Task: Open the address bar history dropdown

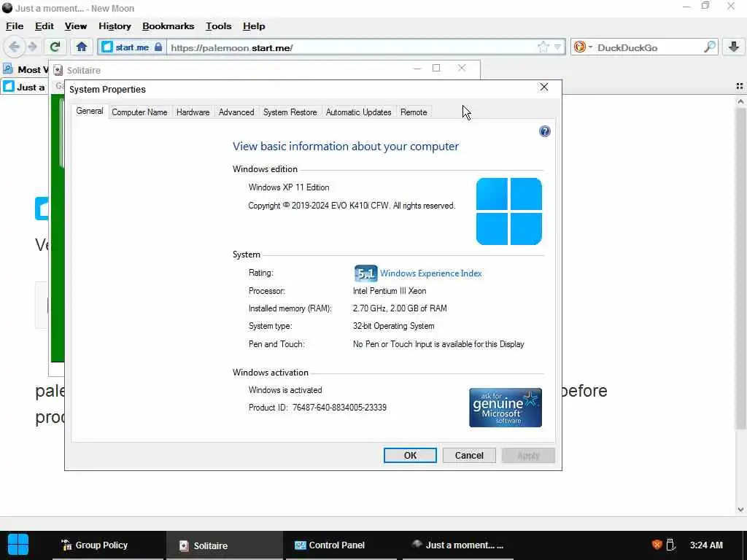Action: [x=557, y=47]
